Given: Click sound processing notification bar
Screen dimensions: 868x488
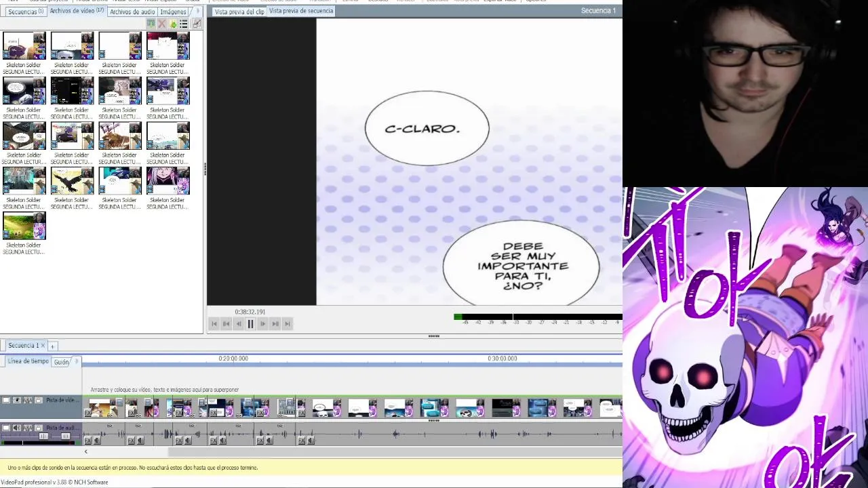Looking at the screenshot, I should pyautogui.click(x=311, y=468).
